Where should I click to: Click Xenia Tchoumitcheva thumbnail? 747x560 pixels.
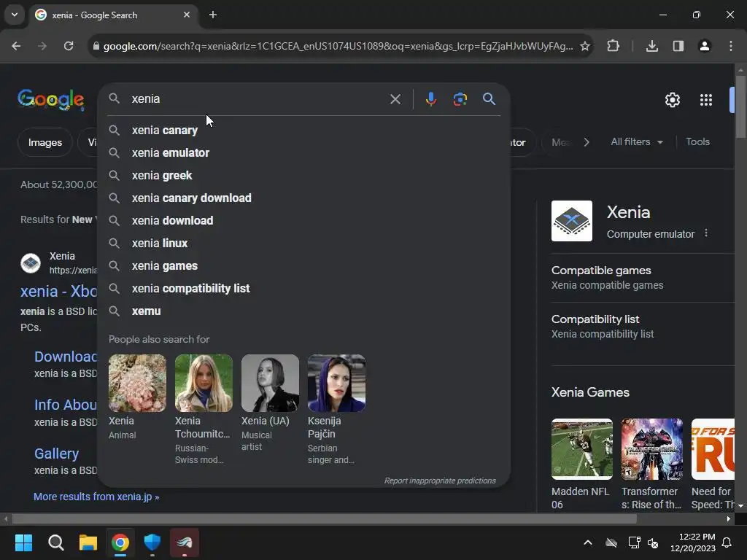tap(204, 383)
